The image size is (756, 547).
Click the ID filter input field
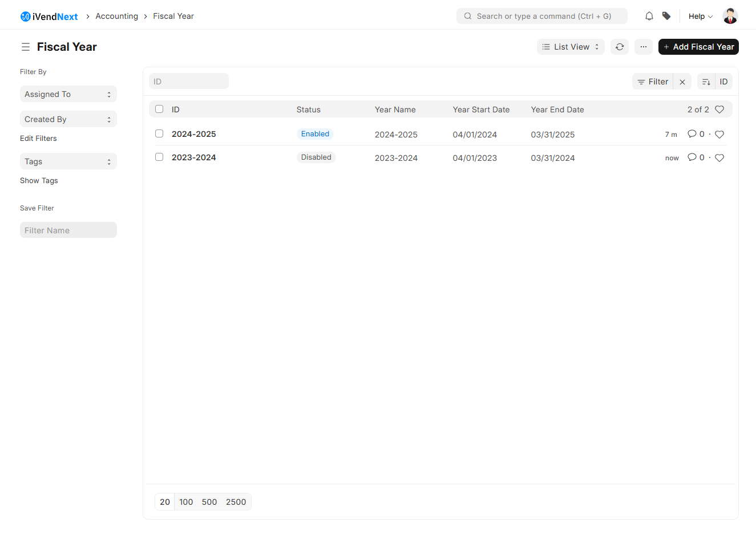[x=189, y=82]
